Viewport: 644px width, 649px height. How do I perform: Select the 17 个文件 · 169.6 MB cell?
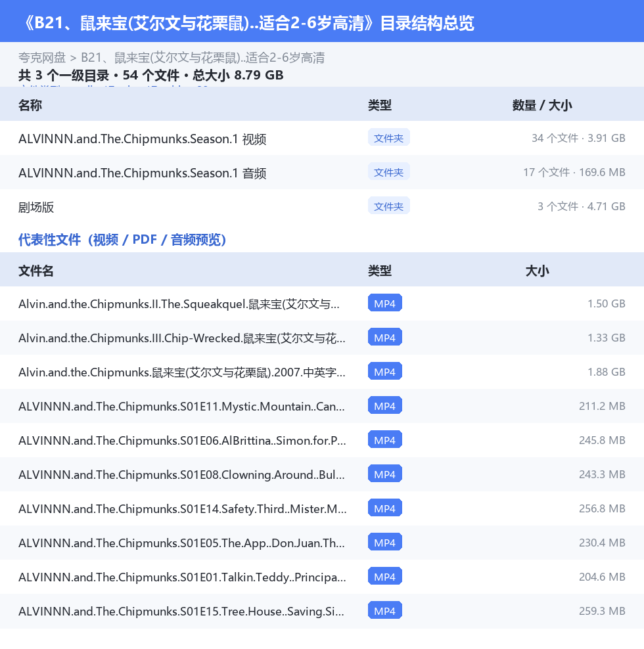[574, 172]
